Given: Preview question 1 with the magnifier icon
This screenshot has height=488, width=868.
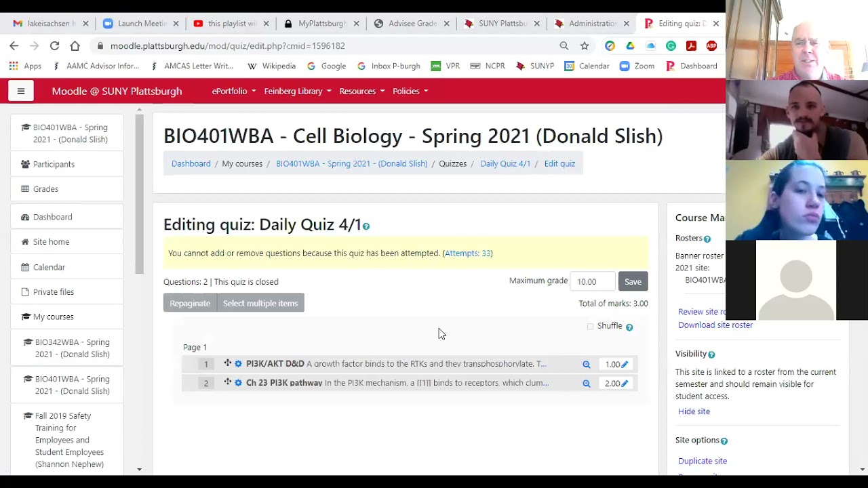Looking at the screenshot, I should click(587, 365).
